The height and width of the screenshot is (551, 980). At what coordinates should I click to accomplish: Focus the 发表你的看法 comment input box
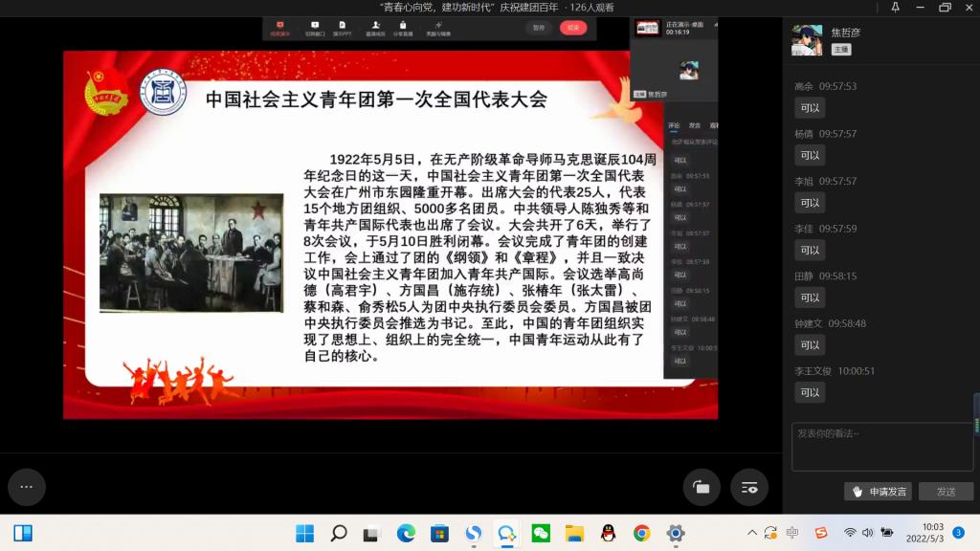coord(881,447)
